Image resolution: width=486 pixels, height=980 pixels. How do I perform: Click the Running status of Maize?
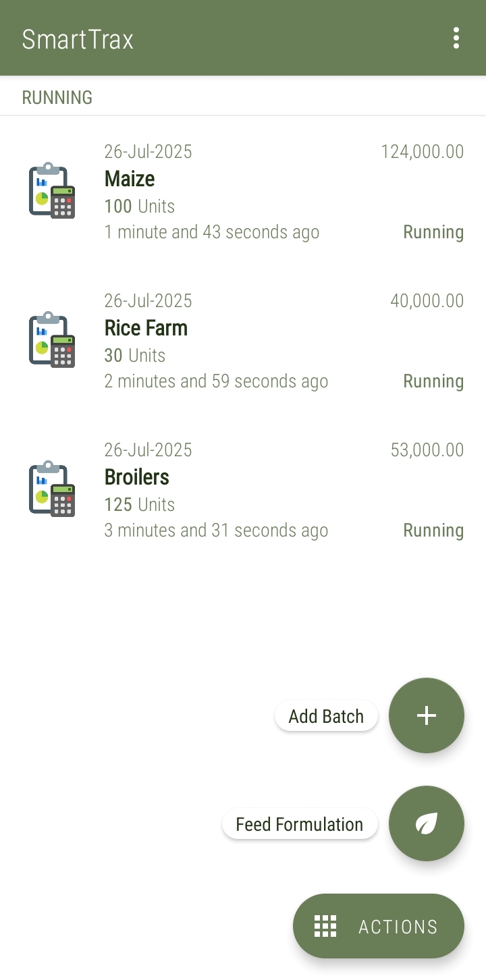(433, 233)
